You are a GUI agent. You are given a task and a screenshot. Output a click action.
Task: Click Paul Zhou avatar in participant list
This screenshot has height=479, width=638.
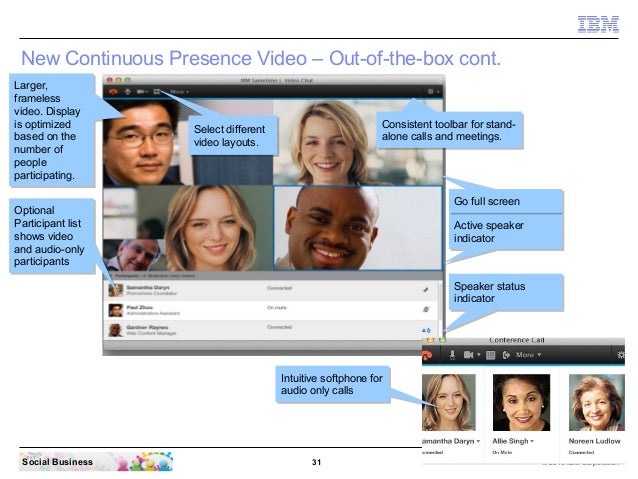pyautogui.click(x=116, y=311)
